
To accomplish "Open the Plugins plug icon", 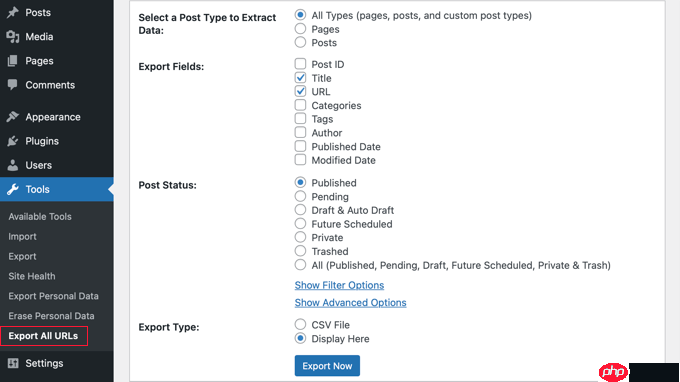I will click(13, 141).
